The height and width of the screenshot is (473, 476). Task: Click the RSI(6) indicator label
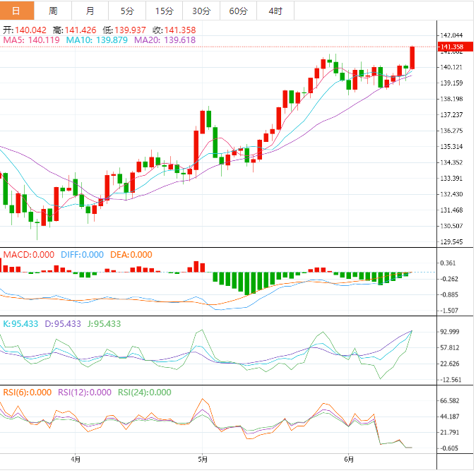click(27, 393)
